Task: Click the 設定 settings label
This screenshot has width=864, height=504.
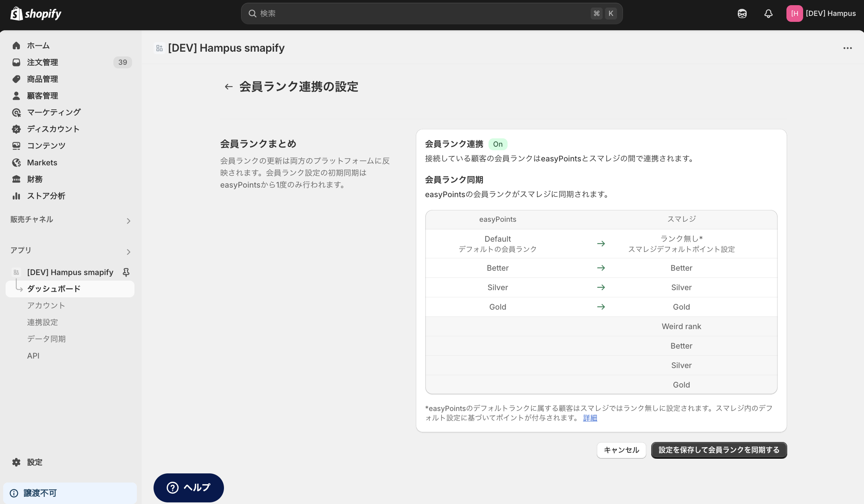Action: [x=35, y=462]
